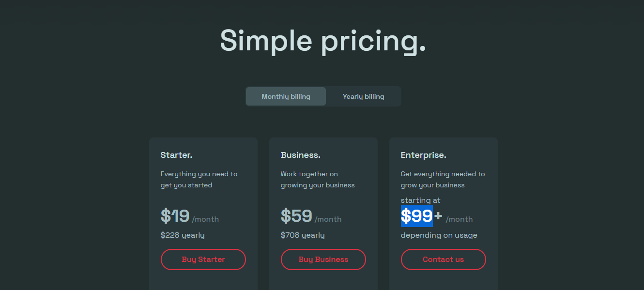Click the Simple pricing title
The height and width of the screenshot is (290, 644).
click(322, 41)
